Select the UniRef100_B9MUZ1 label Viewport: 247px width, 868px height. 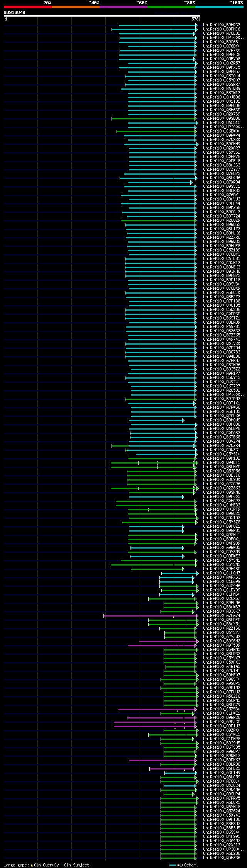click(x=222, y=526)
